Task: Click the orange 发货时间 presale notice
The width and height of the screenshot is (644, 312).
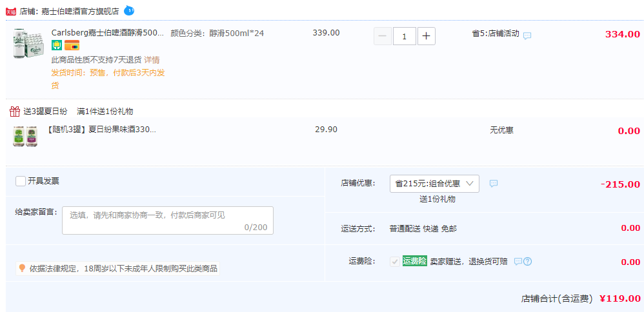Action: (x=108, y=79)
